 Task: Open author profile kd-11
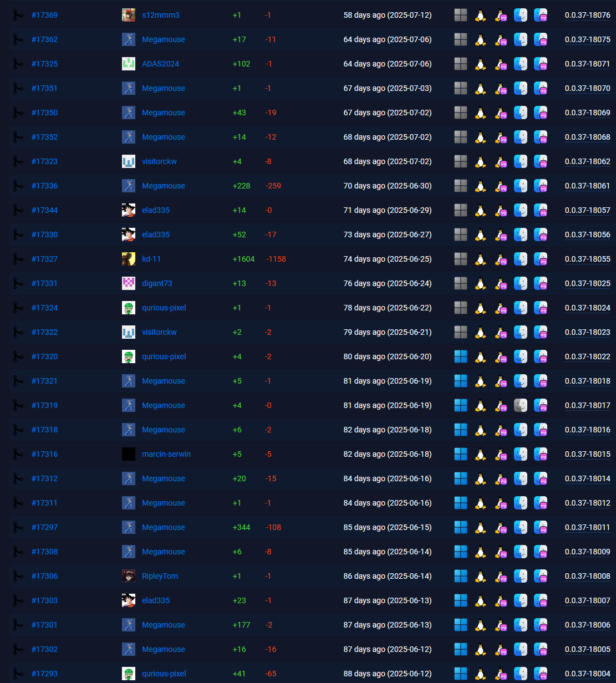pos(151,259)
